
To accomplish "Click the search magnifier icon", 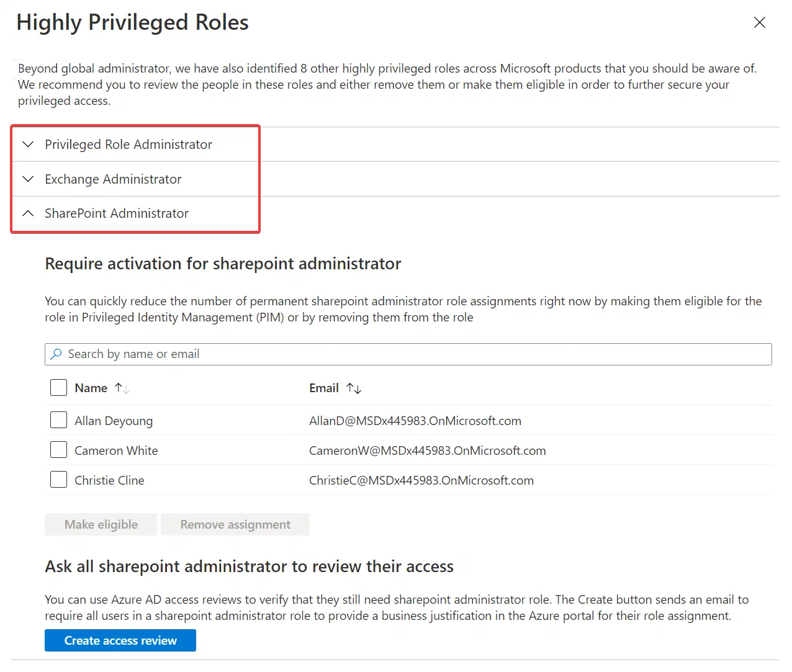I will point(56,354).
